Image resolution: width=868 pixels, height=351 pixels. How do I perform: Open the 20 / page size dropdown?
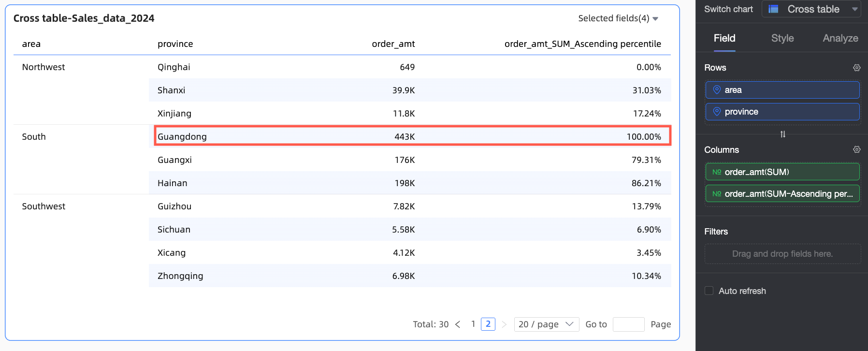(546, 324)
